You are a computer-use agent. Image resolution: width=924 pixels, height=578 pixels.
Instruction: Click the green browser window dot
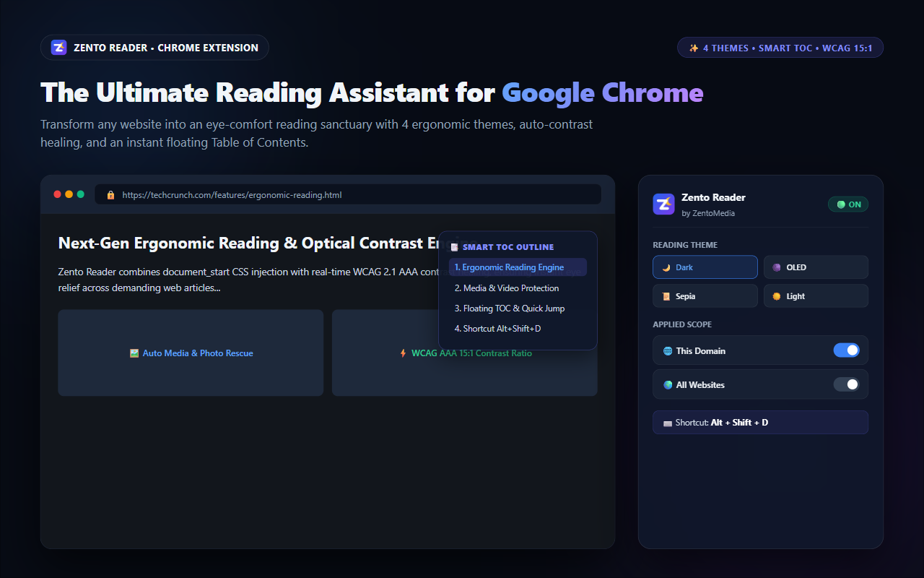click(x=81, y=194)
